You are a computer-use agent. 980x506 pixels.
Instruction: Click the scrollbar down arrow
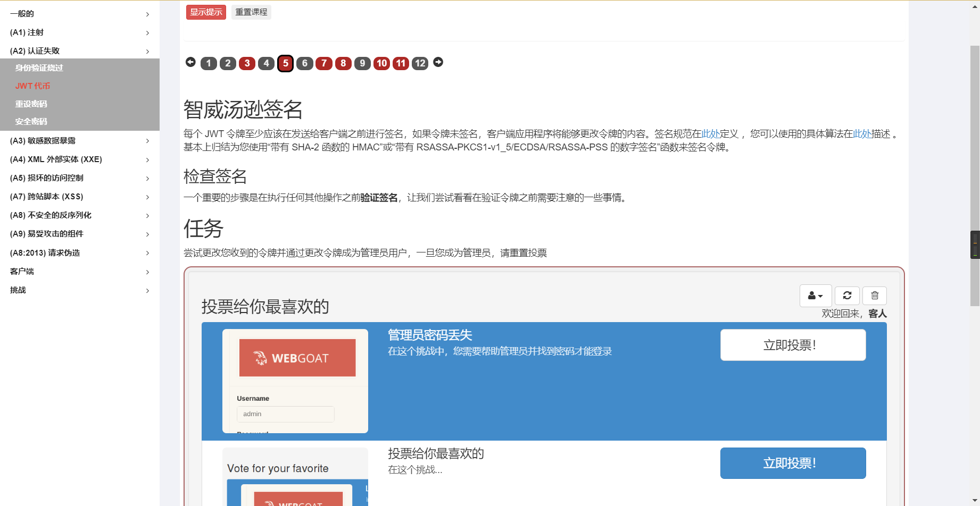point(975,501)
